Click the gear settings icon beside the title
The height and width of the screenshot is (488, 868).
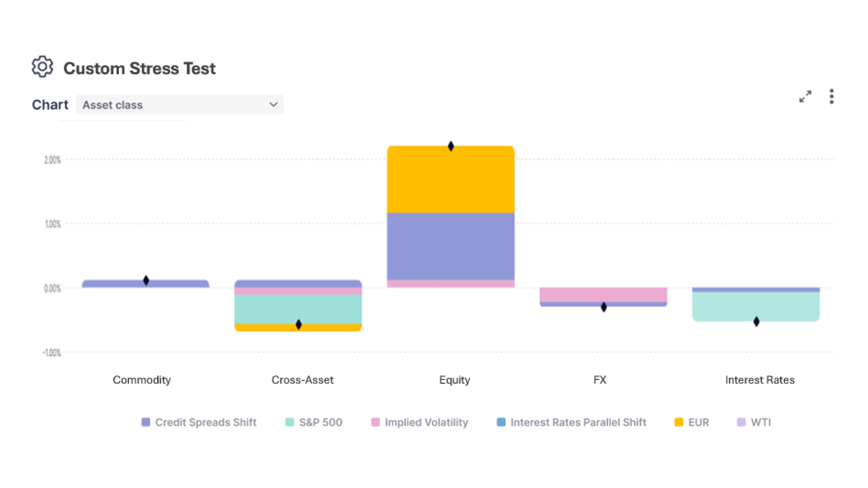point(42,67)
